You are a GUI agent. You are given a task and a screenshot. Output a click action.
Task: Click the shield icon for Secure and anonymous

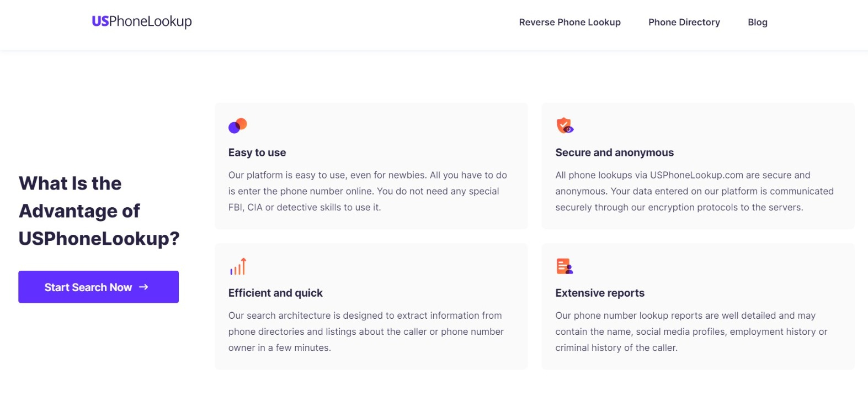(565, 125)
